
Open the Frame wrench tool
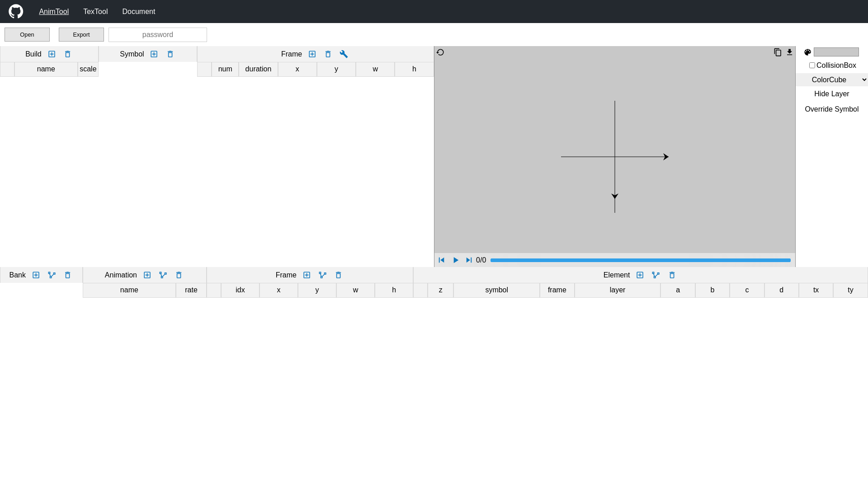pyautogui.click(x=344, y=54)
